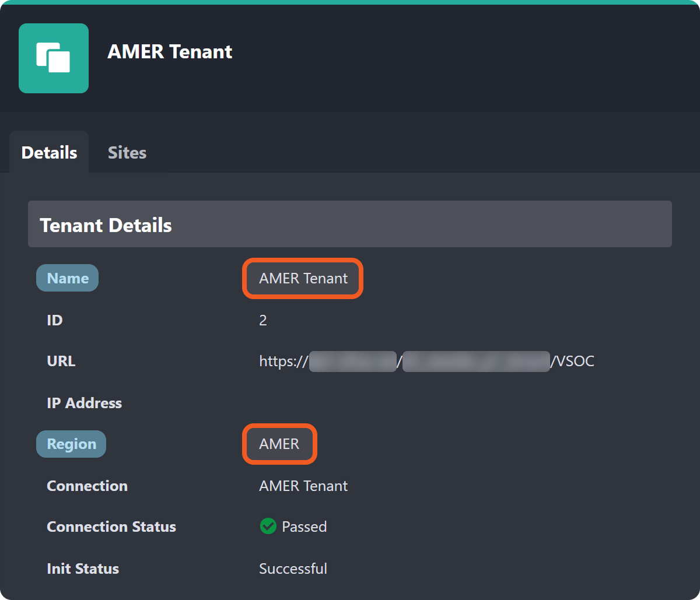The image size is (700, 600).
Task: Click the teal tenant icon in header
Action: tap(54, 58)
